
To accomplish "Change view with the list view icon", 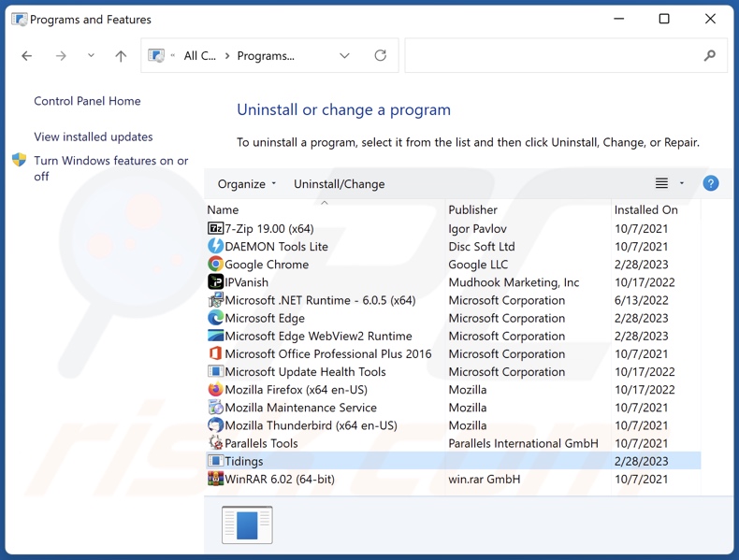I will [x=661, y=182].
